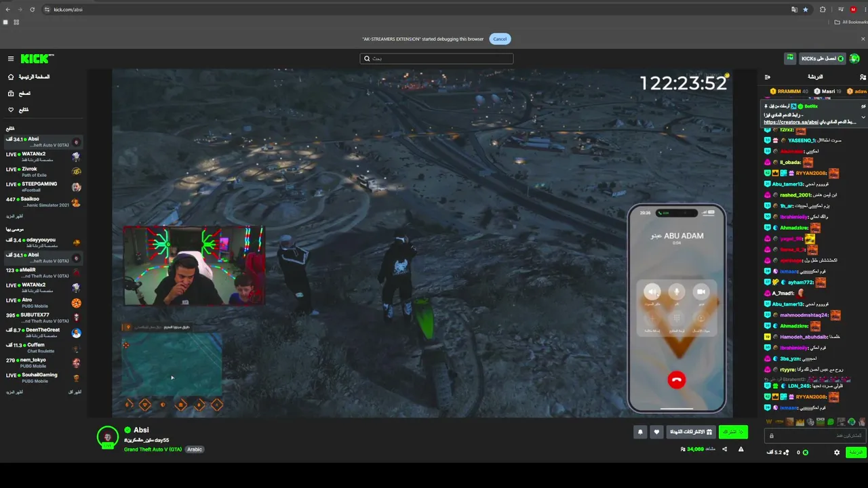This screenshot has height=488, width=868.
Task: Focus the Kick search box
Action: [436, 58]
